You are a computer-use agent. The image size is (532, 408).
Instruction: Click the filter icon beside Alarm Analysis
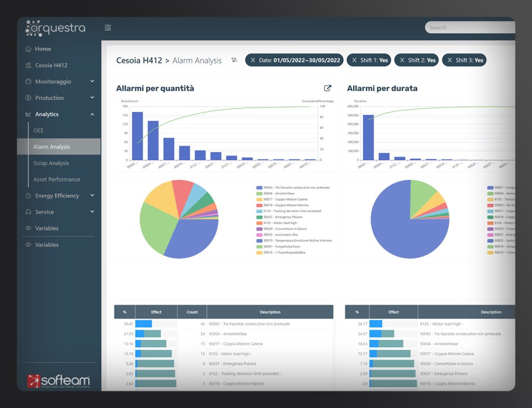point(234,60)
